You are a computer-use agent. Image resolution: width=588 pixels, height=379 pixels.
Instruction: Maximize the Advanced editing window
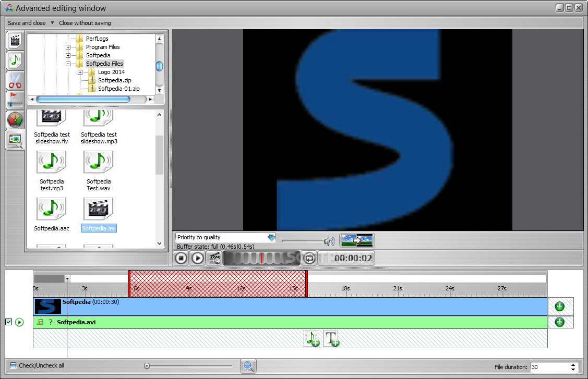[x=569, y=8]
